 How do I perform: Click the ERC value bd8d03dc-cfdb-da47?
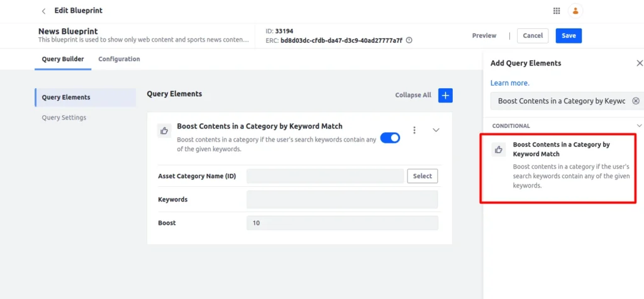341,41
